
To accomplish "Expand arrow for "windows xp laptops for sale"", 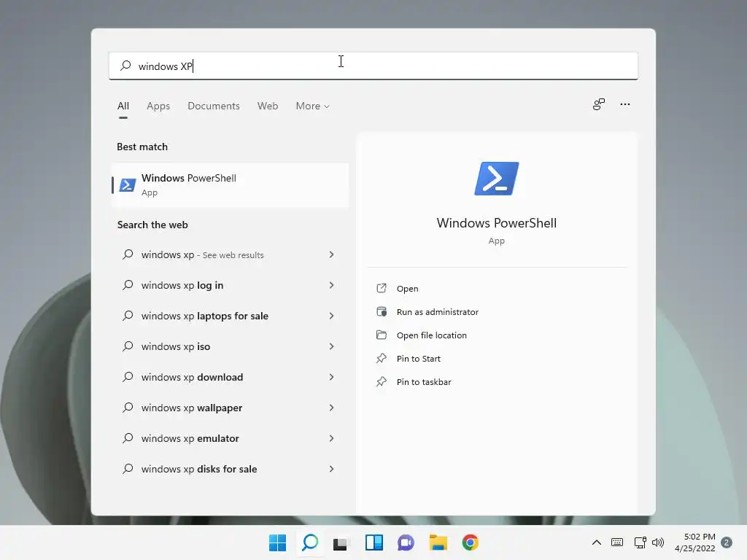I will click(x=332, y=316).
